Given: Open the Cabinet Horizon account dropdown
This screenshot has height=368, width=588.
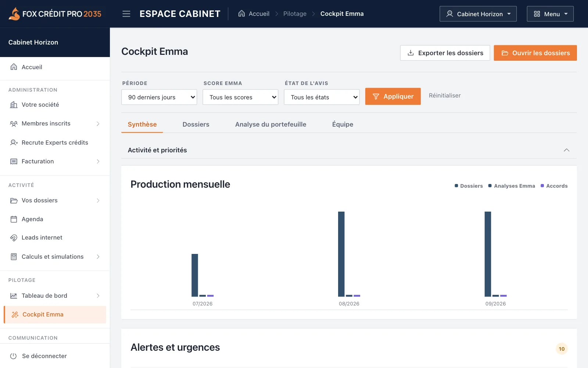Looking at the screenshot, I should 478,14.
